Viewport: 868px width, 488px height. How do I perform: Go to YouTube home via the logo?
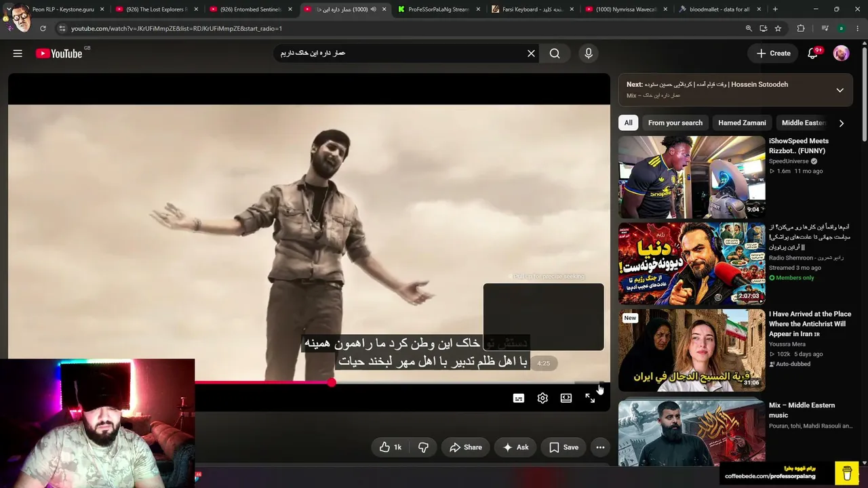tap(59, 54)
